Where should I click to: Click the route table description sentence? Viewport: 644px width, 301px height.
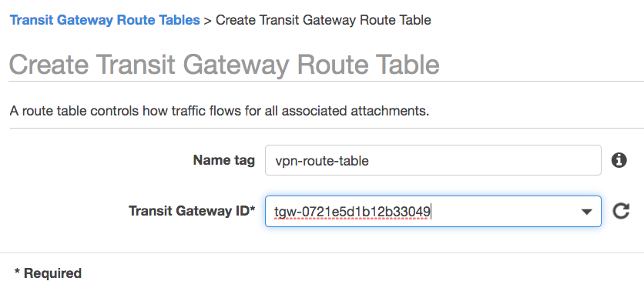(220, 111)
